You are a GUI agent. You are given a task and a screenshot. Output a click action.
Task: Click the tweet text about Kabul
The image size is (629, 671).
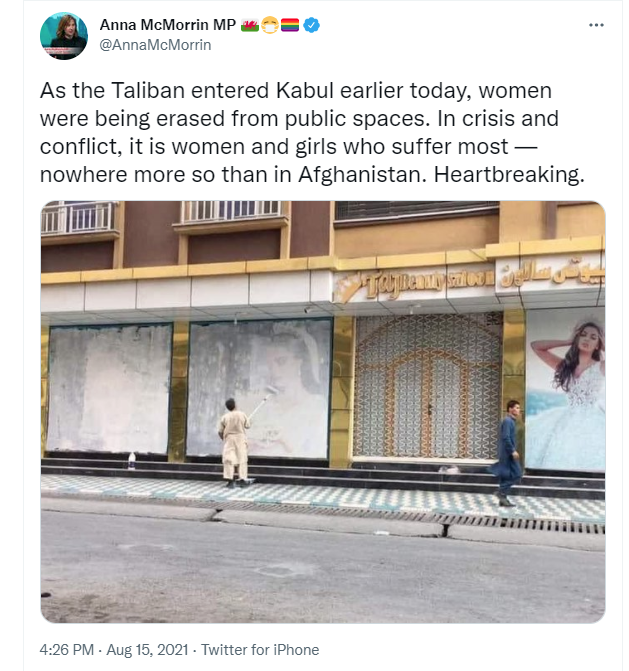click(x=312, y=133)
